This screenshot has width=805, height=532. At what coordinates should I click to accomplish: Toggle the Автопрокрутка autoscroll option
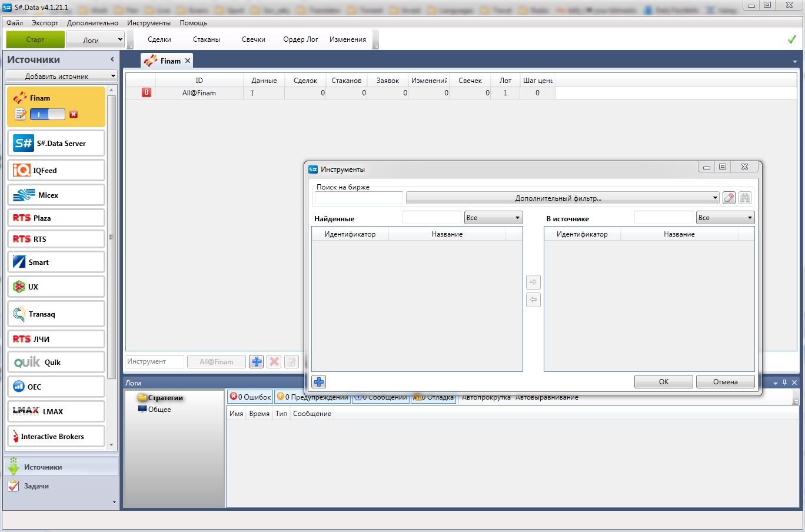(x=486, y=397)
